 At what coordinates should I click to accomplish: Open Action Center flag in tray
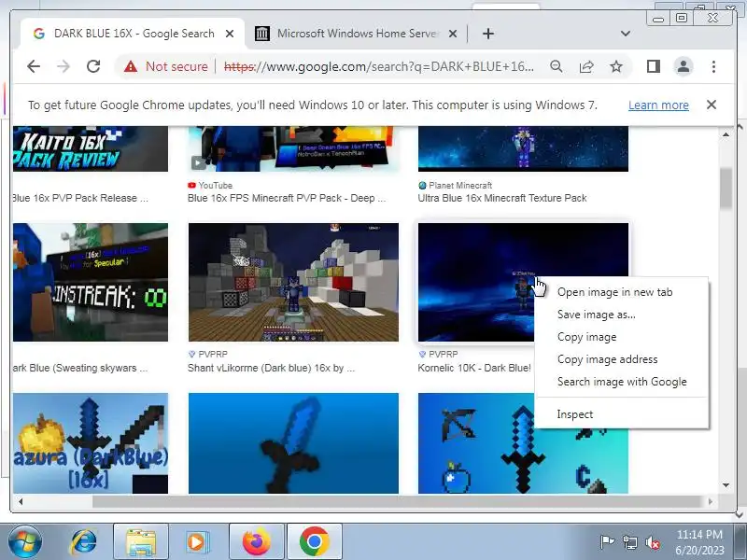click(x=607, y=542)
